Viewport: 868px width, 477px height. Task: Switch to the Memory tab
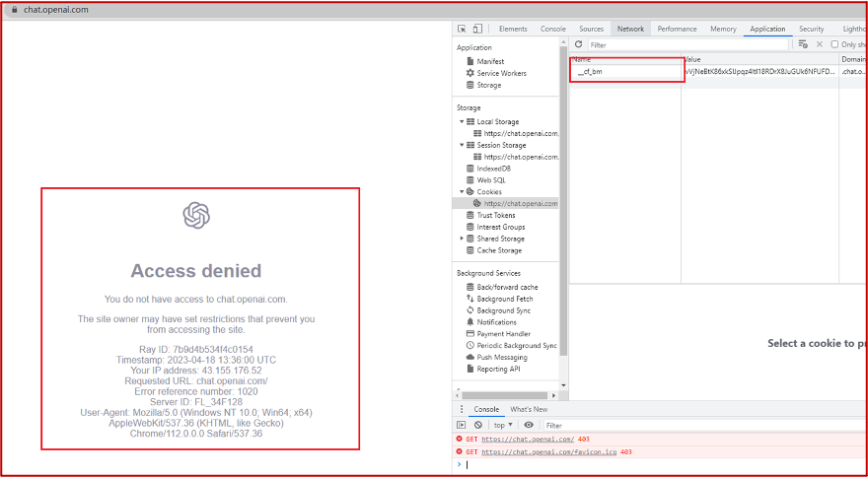pyautogui.click(x=723, y=29)
